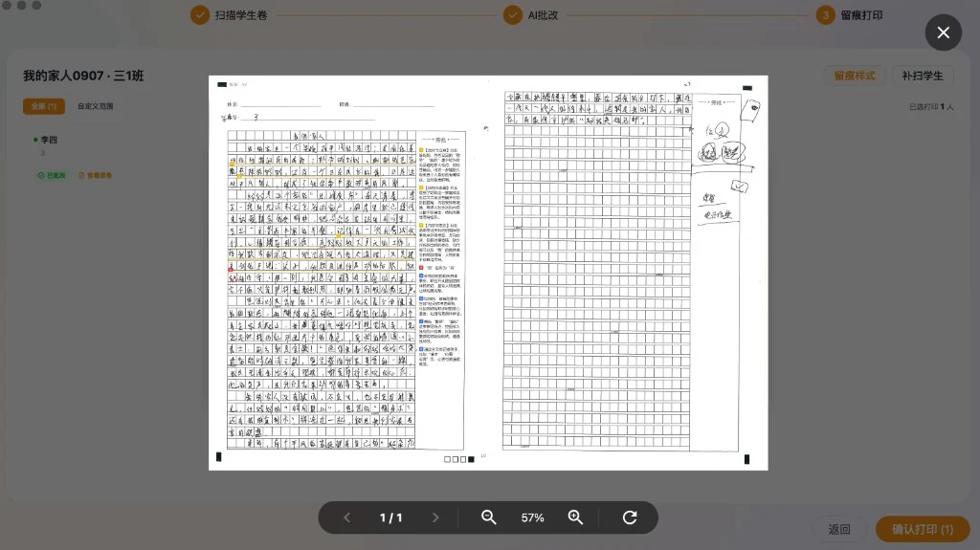Image resolution: width=980 pixels, height=550 pixels.
Task: Zoom out the scanned paper preview
Action: click(x=489, y=517)
